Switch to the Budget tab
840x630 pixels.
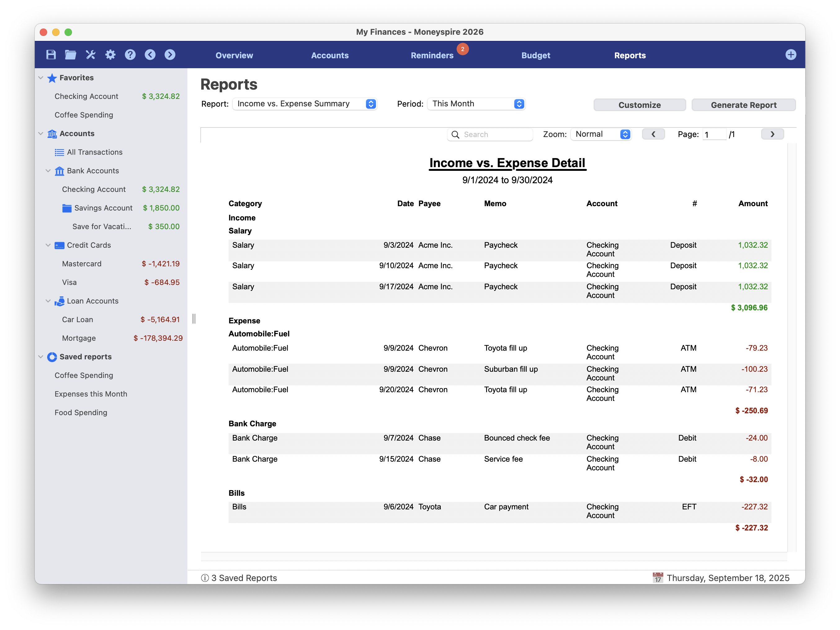tap(535, 55)
